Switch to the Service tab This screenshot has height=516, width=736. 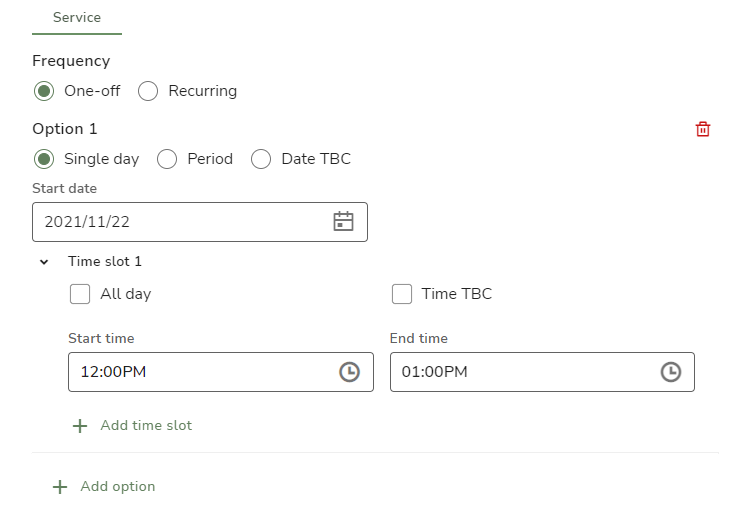click(x=77, y=18)
